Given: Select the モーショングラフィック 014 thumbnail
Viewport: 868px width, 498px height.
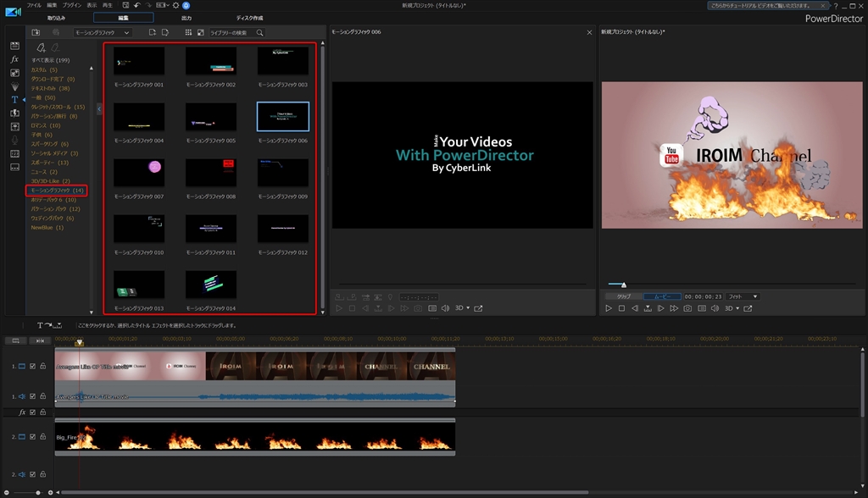Looking at the screenshot, I should click(211, 285).
